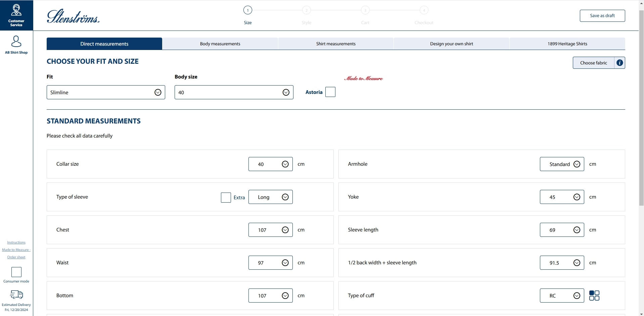Screen dimensions: 644x316
Task: Click the step 1 Size circle
Action: [x=248, y=10]
